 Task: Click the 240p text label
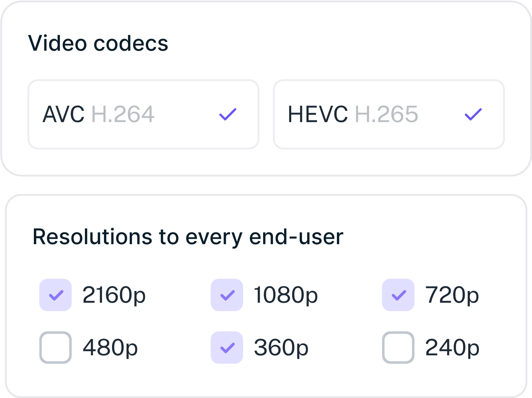pos(452,348)
